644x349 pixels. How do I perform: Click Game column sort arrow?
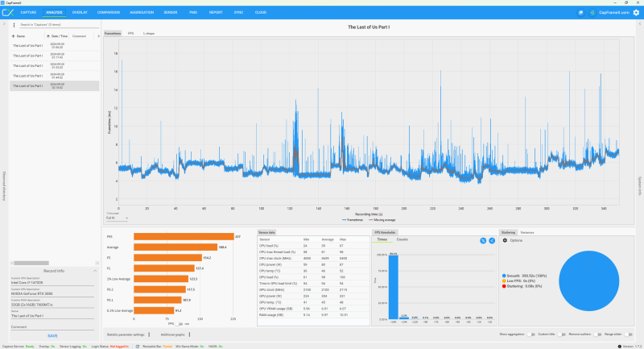(x=13, y=36)
